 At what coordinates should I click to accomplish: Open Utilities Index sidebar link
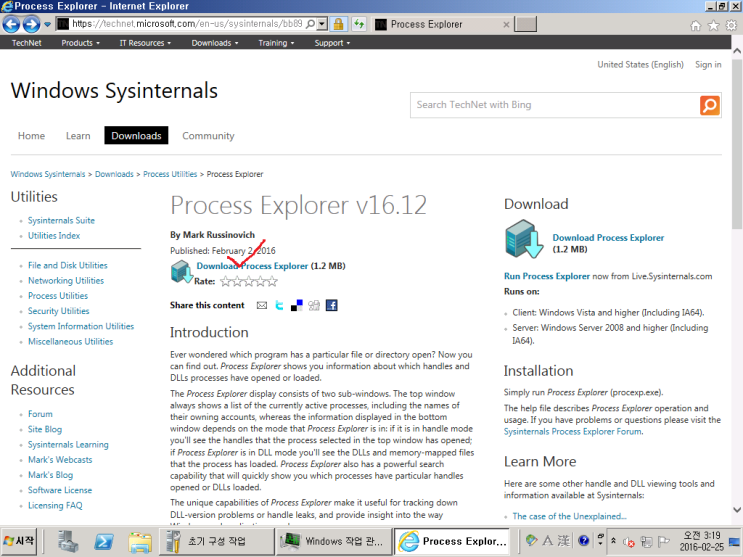(x=54, y=236)
